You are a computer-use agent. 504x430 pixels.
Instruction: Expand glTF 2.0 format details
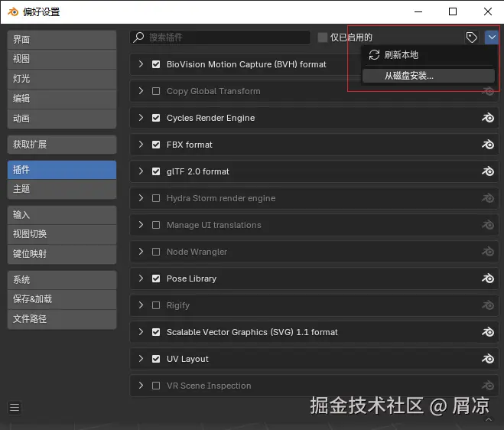click(x=141, y=171)
